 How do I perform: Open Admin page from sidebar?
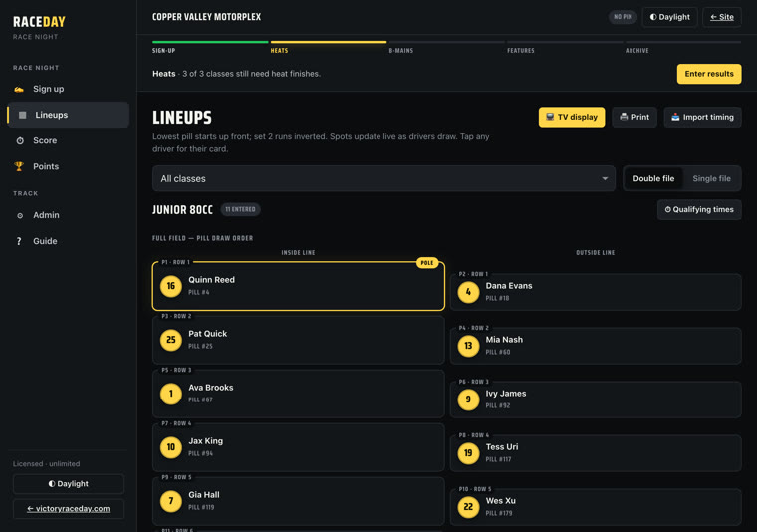pyautogui.click(x=68, y=215)
